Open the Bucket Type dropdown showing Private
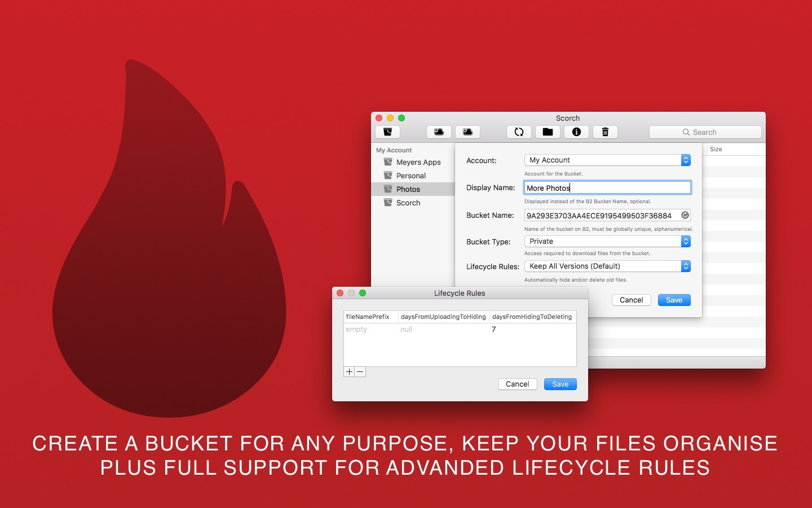 tap(607, 242)
